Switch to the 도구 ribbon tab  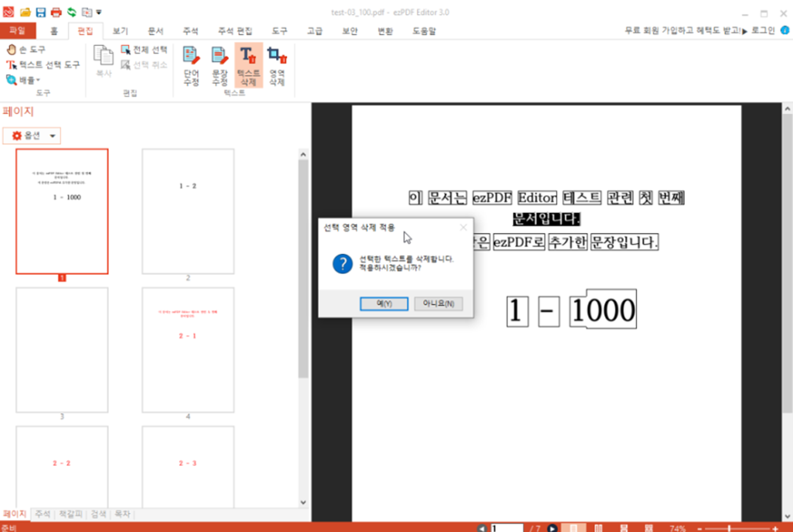click(279, 31)
